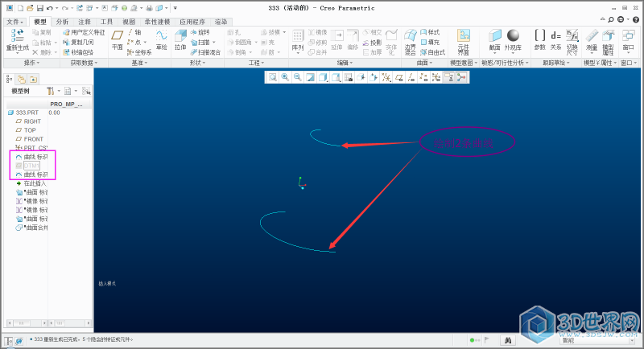Open the 自由式 (Freestyle) tool
644x349 pixels.
[x=432, y=52]
